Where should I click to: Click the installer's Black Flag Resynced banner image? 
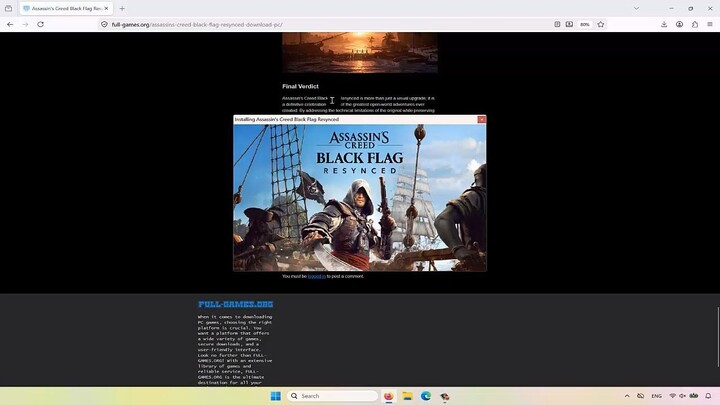tap(360, 197)
